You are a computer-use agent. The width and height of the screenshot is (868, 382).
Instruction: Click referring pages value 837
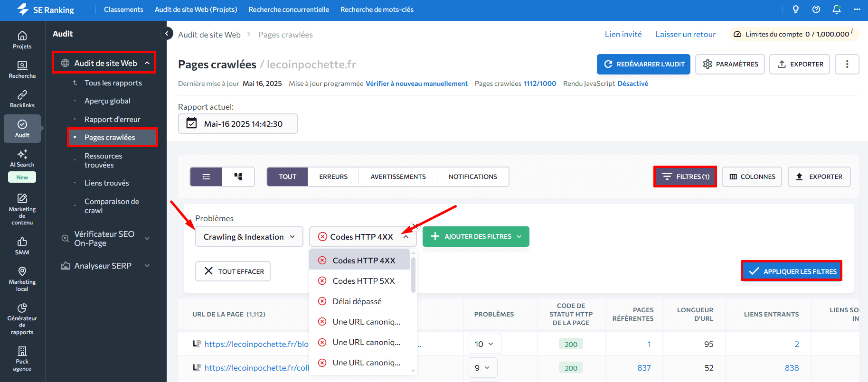coord(644,368)
